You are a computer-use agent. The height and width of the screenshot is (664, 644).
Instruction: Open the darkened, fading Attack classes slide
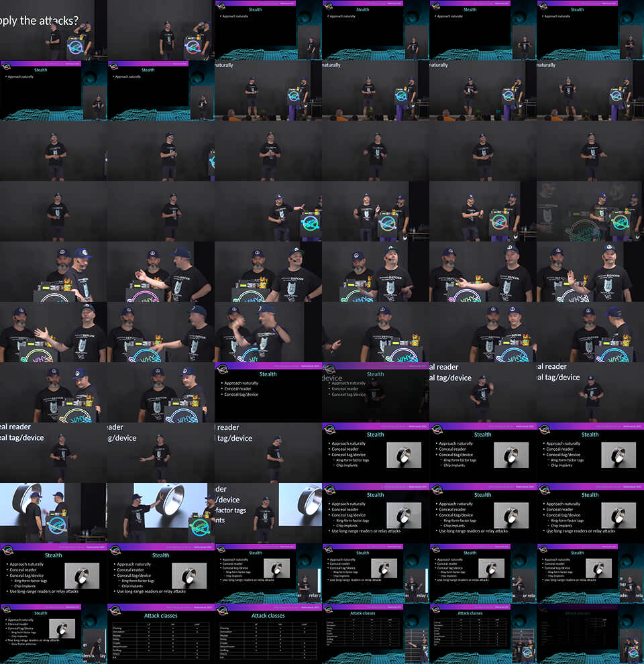[590, 634]
